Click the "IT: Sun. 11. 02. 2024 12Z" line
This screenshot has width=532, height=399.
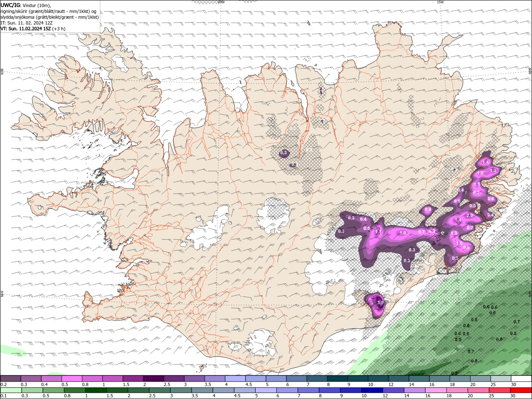27,23
